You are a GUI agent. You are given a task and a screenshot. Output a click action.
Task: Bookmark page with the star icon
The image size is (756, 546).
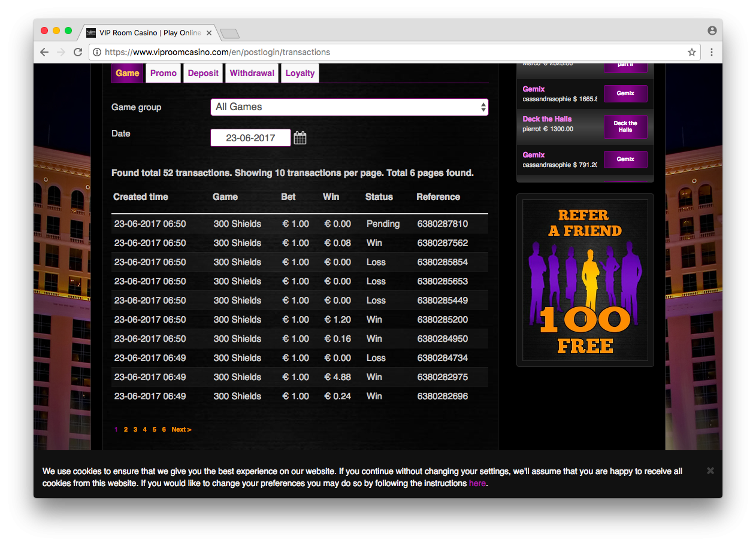pos(692,52)
